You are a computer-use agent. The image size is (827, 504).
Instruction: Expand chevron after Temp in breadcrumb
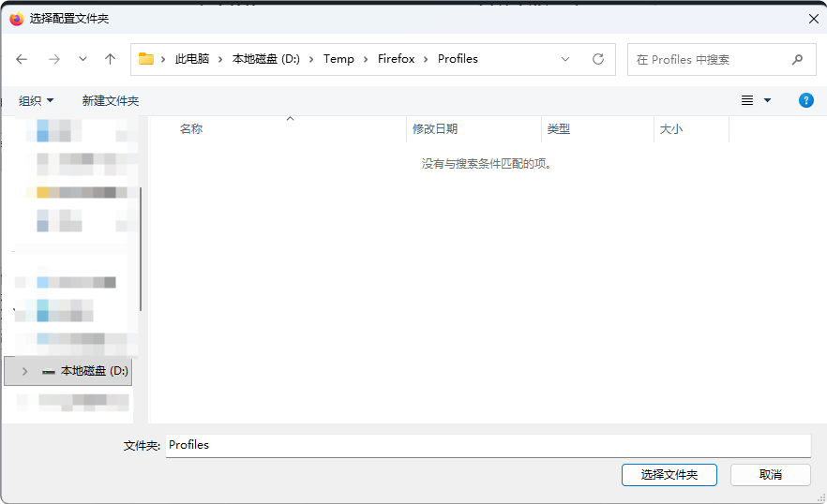[366, 60]
